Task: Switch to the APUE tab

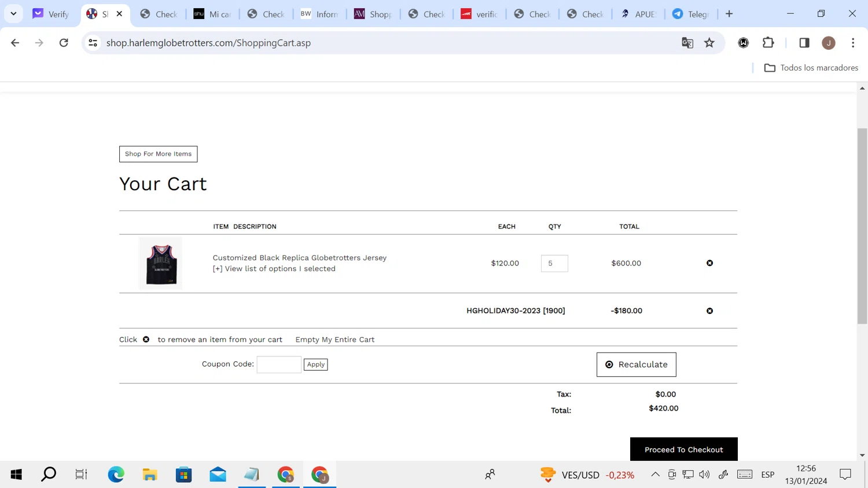Action: 638,14
